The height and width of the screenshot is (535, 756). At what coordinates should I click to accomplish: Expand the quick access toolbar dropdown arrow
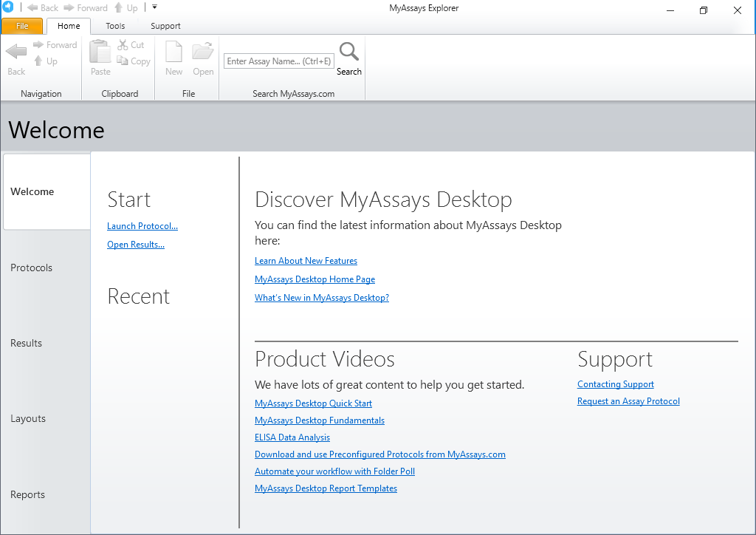coord(154,7)
